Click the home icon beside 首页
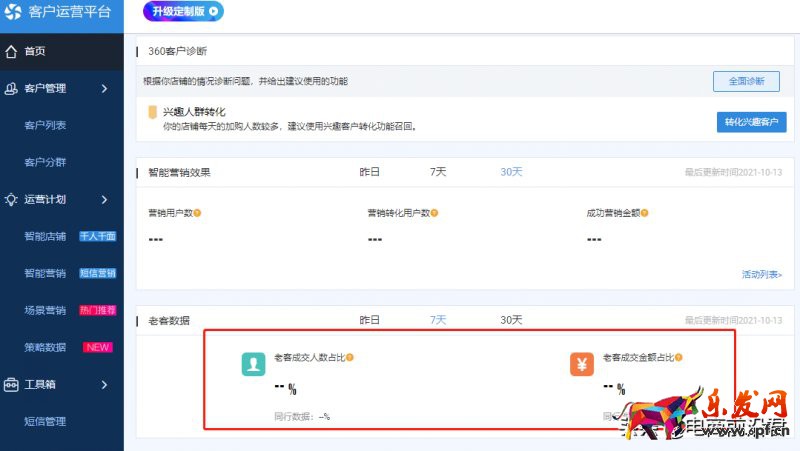 pos(12,51)
